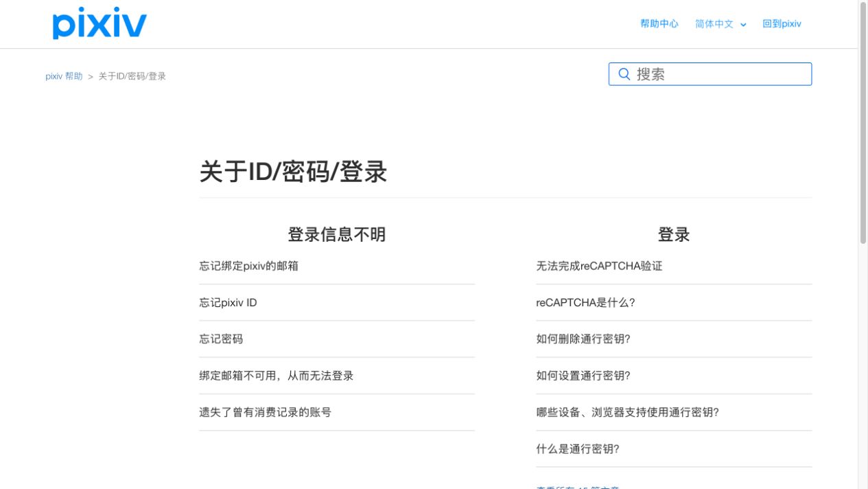This screenshot has height=489, width=868.
Task: Click the pixiv 帮助 breadcrumb
Action: click(x=64, y=76)
